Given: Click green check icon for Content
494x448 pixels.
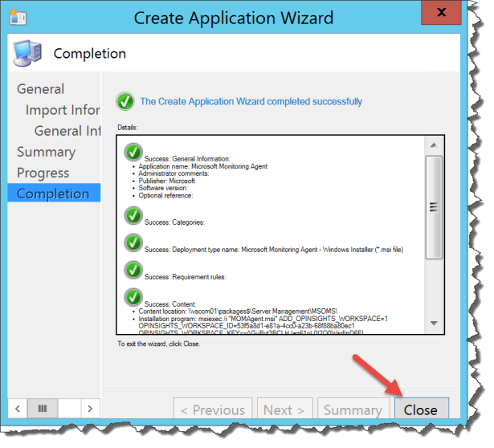Looking at the screenshot, I should tap(133, 297).
